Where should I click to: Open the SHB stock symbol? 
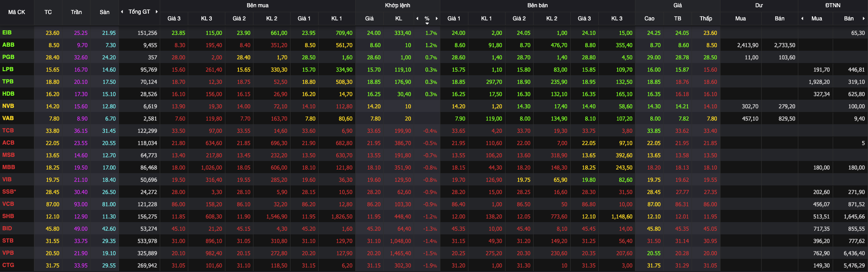coord(8,216)
